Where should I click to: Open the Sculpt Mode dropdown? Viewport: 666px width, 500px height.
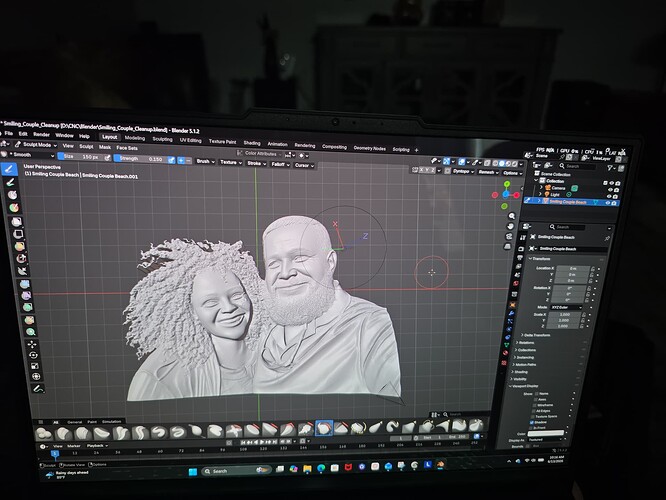[x=36, y=145]
